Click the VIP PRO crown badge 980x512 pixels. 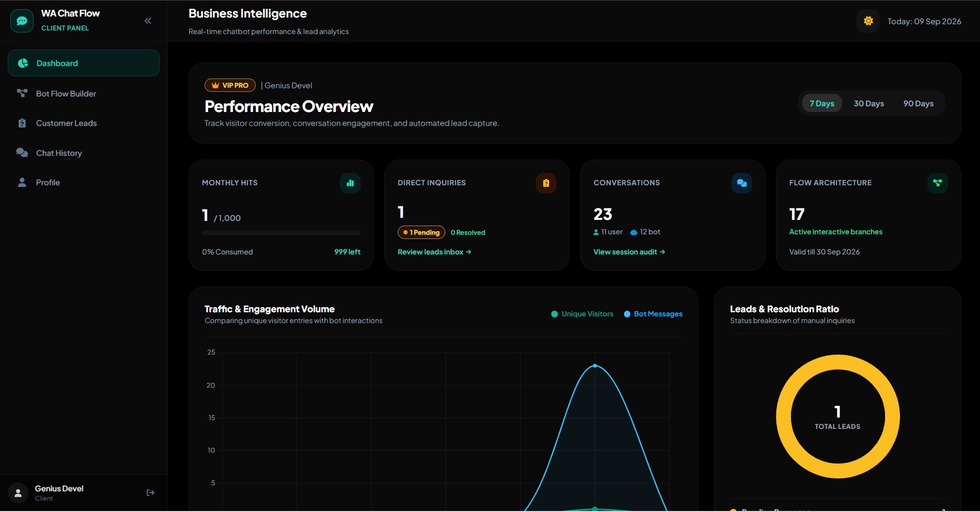(x=230, y=85)
